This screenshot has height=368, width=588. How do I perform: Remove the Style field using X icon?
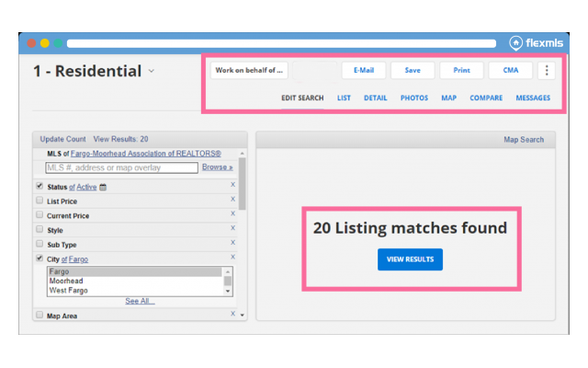point(232,228)
